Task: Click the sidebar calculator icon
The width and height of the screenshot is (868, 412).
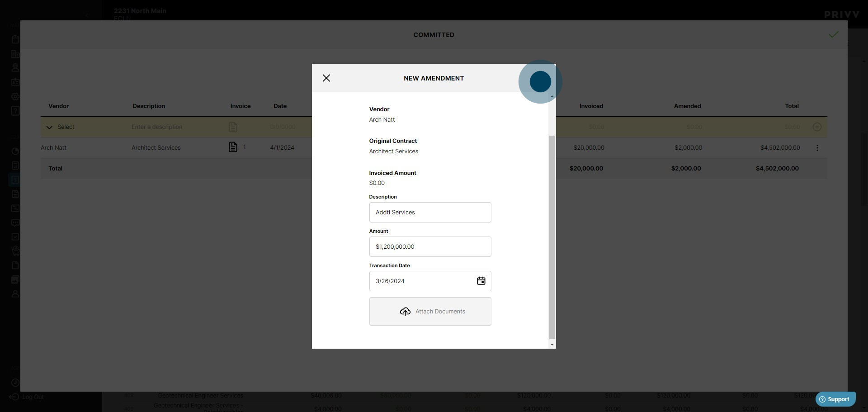Action: (15, 166)
